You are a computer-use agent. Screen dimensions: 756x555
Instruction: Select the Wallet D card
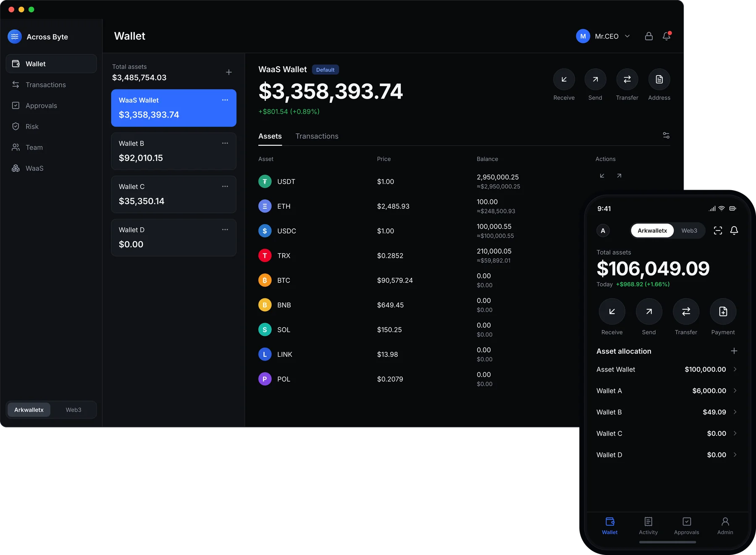(173, 238)
